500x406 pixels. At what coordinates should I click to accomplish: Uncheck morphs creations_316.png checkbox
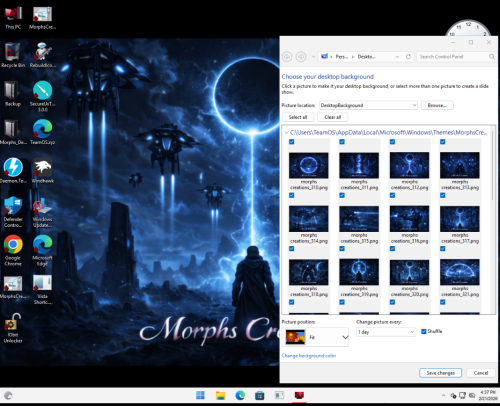click(x=392, y=195)
